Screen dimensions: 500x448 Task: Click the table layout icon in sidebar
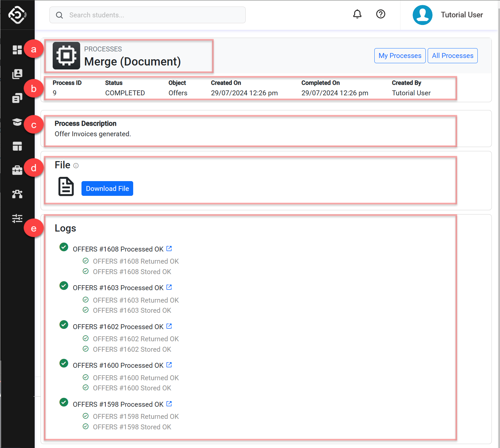point(17,146)
